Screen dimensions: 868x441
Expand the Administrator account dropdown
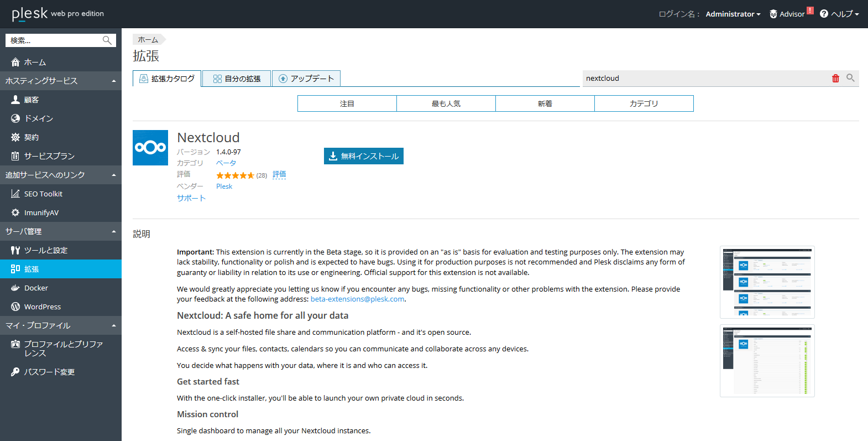pos(733,14)
